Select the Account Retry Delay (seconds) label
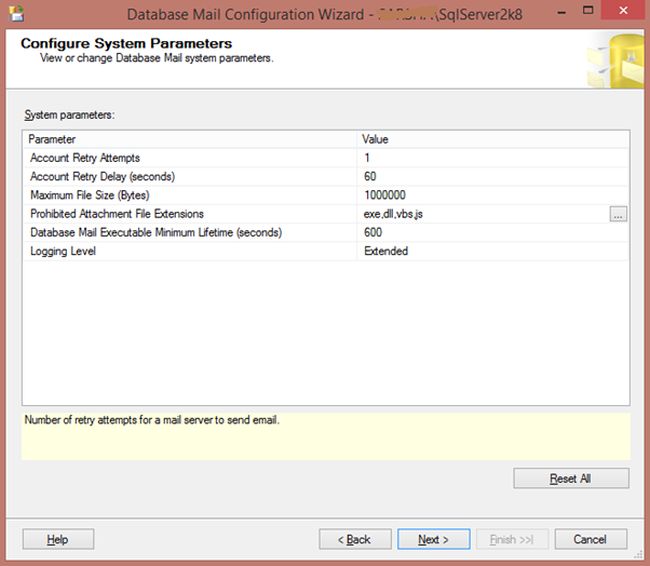650x566 pixels. pos(102,177)
